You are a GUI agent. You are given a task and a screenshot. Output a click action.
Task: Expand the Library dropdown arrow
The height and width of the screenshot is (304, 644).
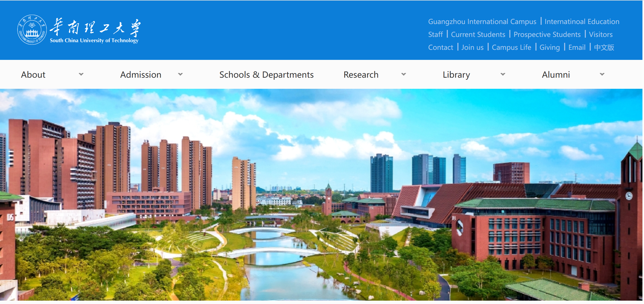pyautogui.click(x=503, y=75)
